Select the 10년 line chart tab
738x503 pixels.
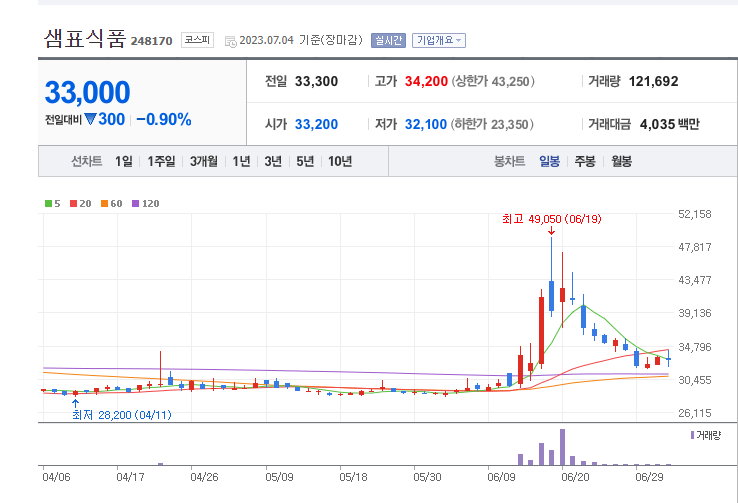pos(340,161)
